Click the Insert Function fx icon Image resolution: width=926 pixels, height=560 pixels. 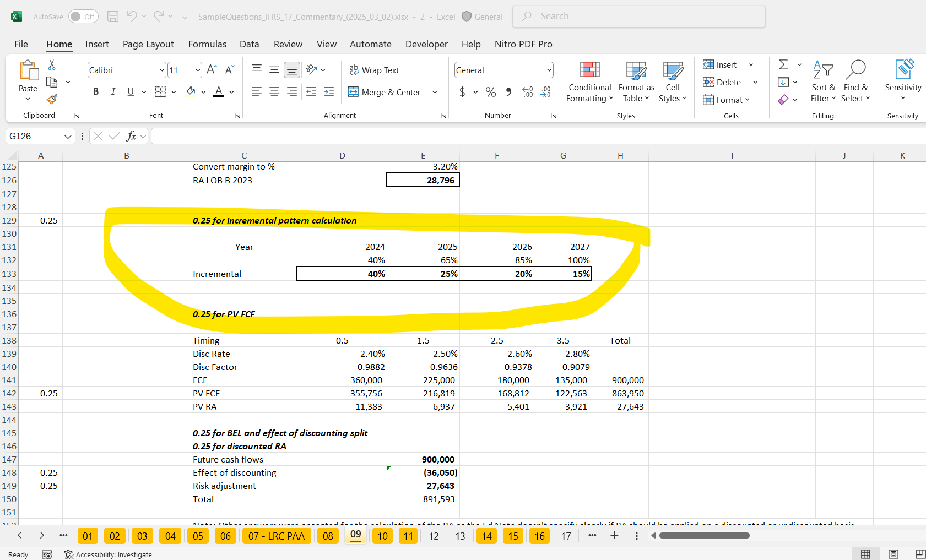tap(131, 136)
